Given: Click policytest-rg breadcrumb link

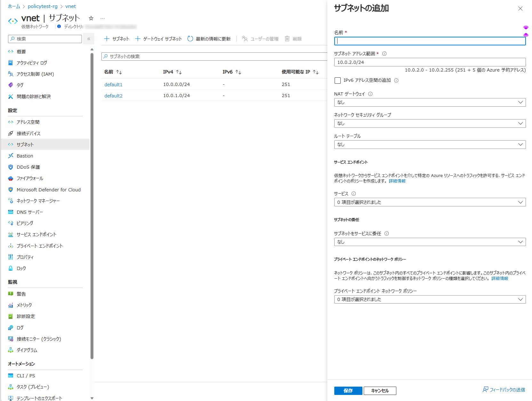Looking at the screenshot, I should [x=43, y=6].
